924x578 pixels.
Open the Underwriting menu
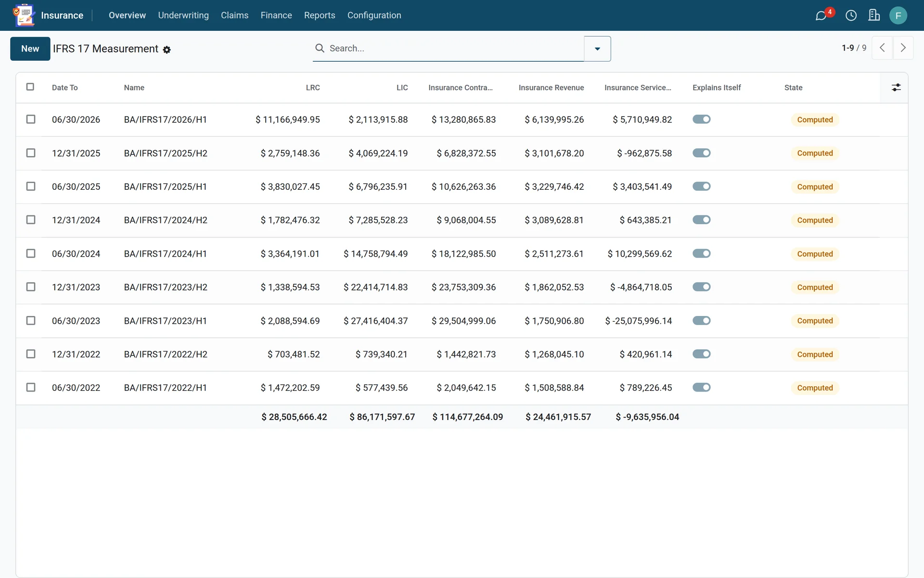[183, 15]
